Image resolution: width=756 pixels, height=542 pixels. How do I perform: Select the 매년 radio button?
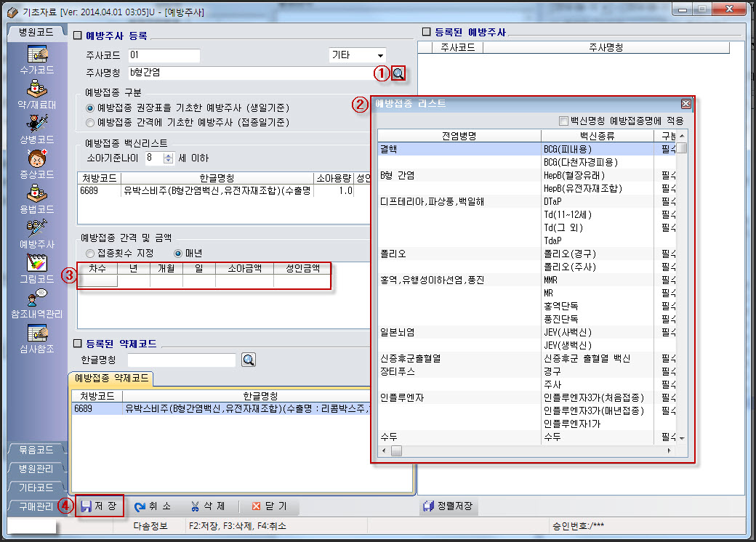pyautogui.click(x=178, y=254)
